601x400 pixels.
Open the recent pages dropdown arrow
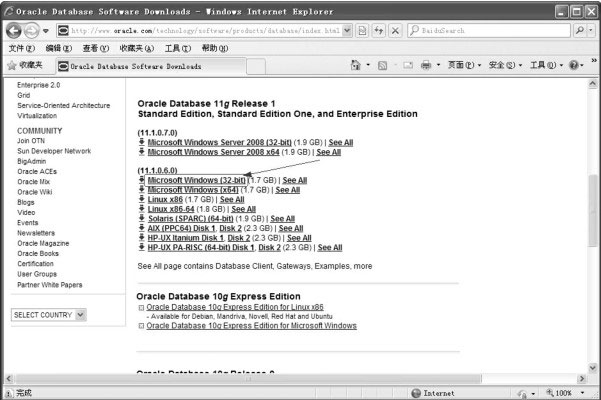pos(46,31)
